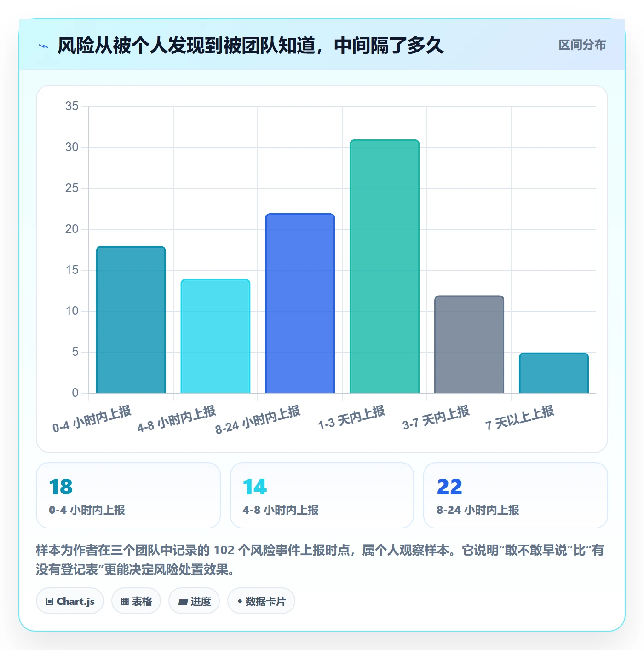
Task: Click the y-axis value 5
Action: click(75, 352)
